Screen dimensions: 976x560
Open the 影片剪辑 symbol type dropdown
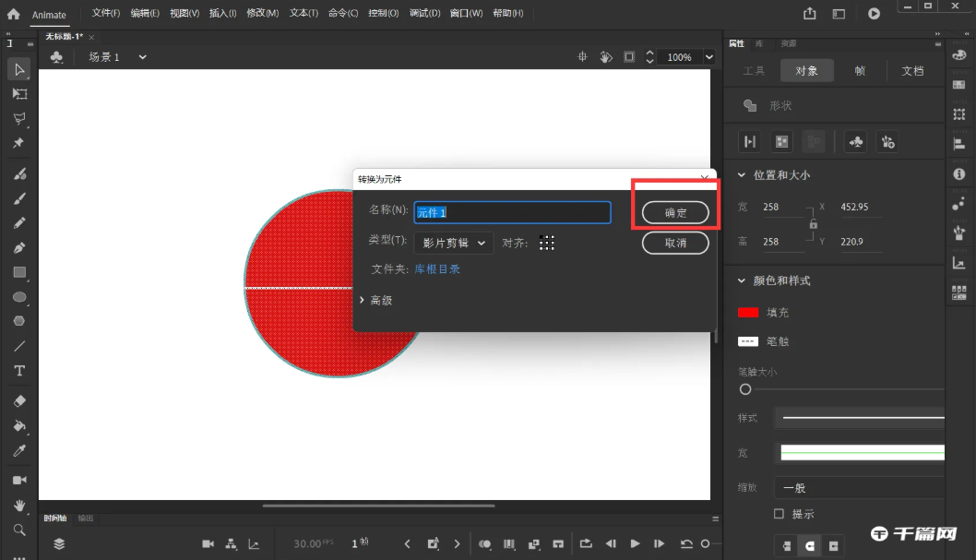(453, 242)
